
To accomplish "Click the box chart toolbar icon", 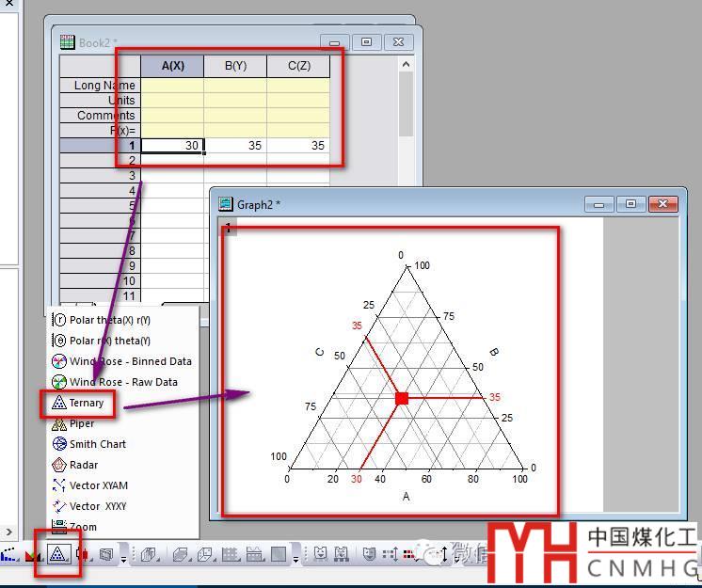I will pos(83,554).
